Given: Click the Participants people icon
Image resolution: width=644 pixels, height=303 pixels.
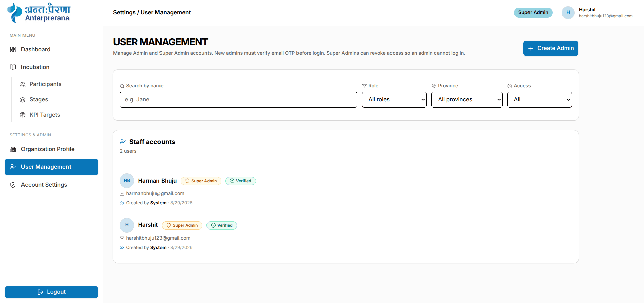Looking at the screenshot, I should click(x=23, y=84).
